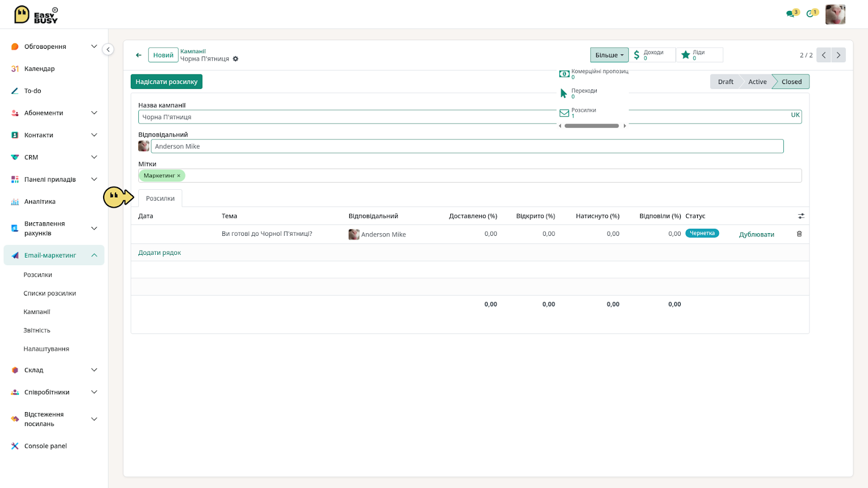Image resolution: width=868 pixels, height=488 pixels.
Task: Click the Мітки tags field
Action: coord(470,176)
